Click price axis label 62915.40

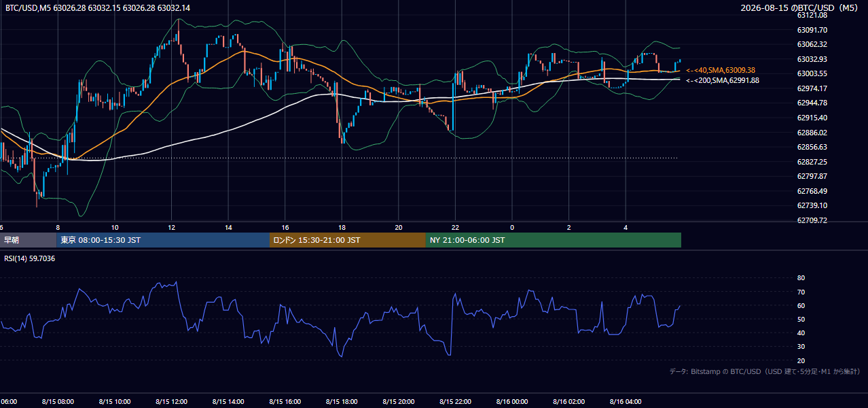click(x=812, y=118)
